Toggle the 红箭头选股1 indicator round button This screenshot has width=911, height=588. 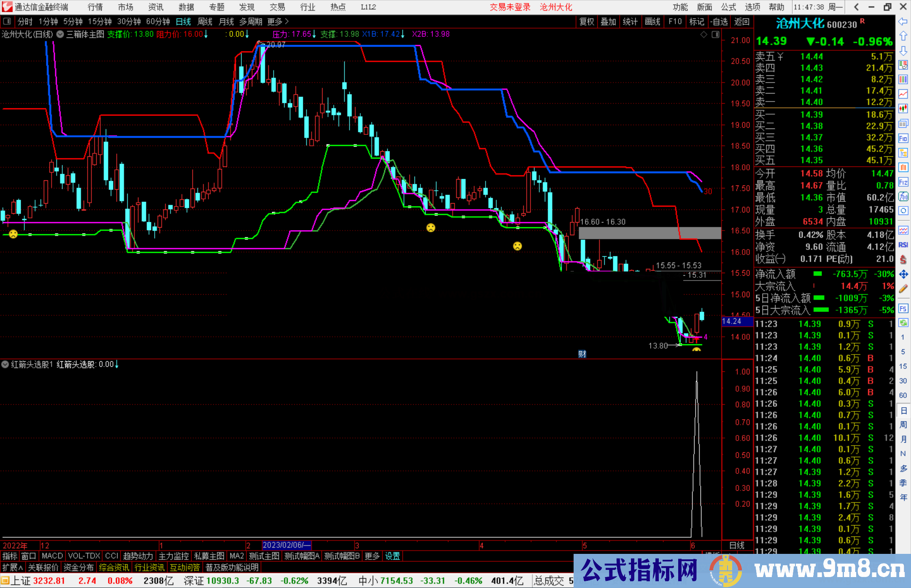click(x=5, y=364)
